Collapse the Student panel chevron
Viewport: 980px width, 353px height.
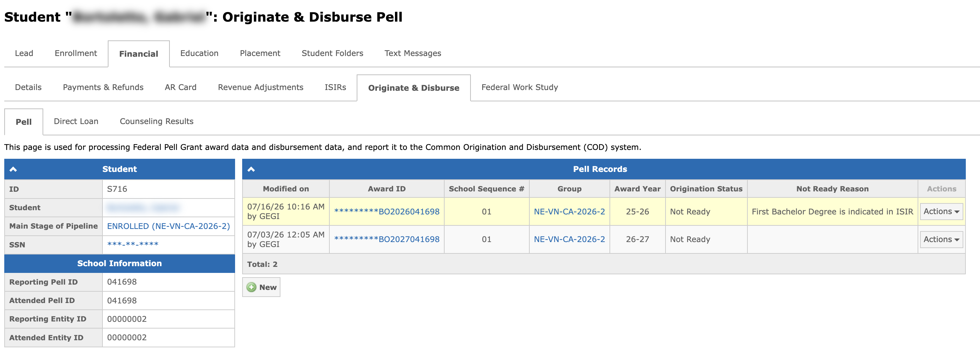pyautogui.click(x=13, y=169)
